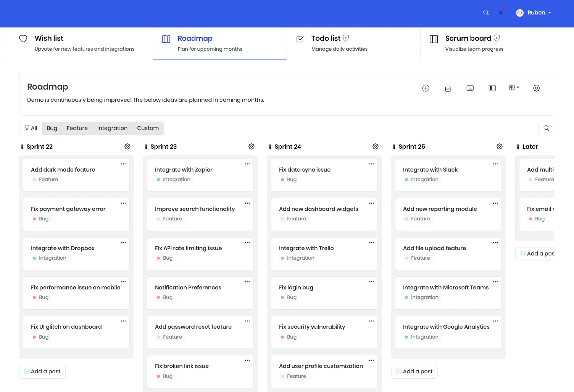Click the import/download icon in Roadmap toolbar
Screen dimensions: 574x392
[448, 88]
